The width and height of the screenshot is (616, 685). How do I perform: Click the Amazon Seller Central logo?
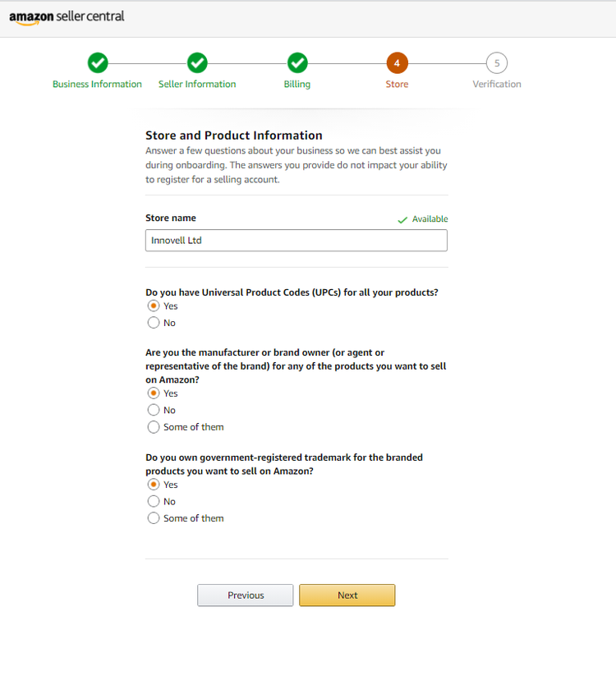click(x=67, y=17)
